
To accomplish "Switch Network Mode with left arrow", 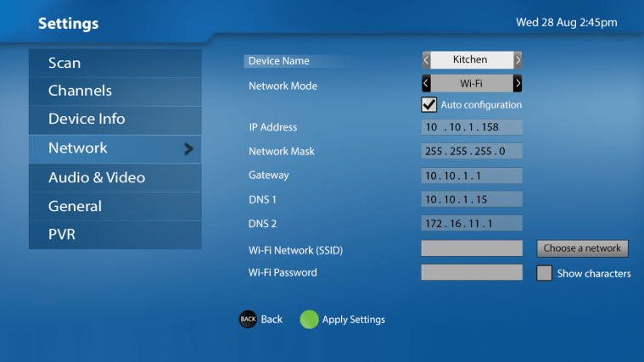I will pos(426,83).
